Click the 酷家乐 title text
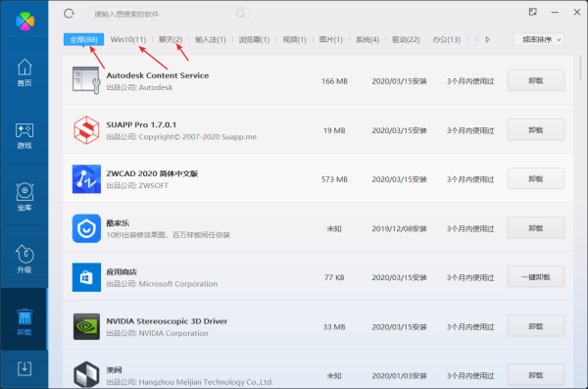The height and width of the screenshot is (389, 588). (118, 222)
